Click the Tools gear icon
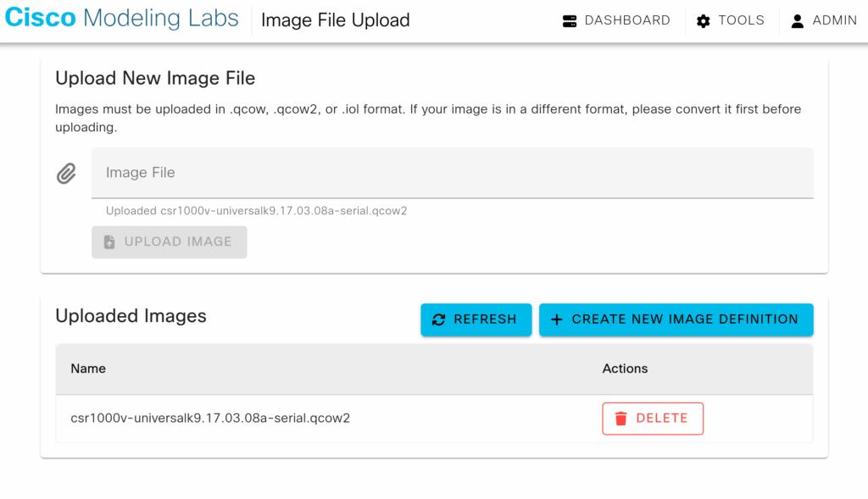This screenshot has height=499, width=868. pos(704,21)
